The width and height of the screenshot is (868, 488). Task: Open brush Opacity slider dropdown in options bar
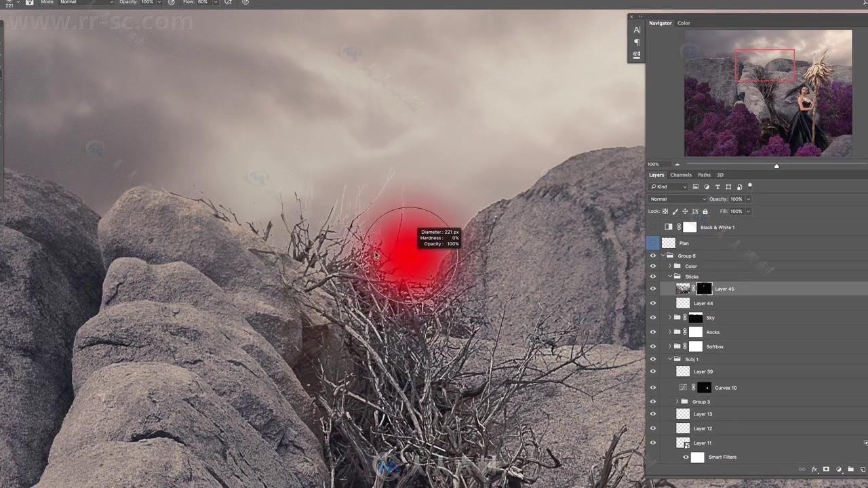[159, 2]
